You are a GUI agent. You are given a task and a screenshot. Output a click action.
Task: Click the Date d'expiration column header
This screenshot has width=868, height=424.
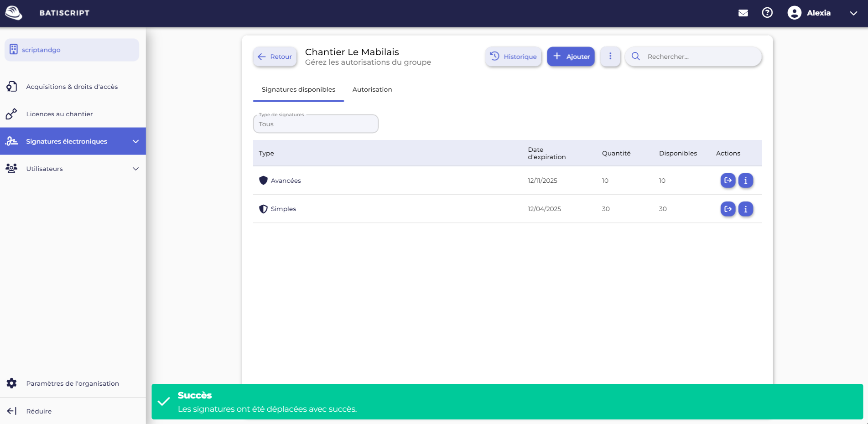tap(547, 153)
